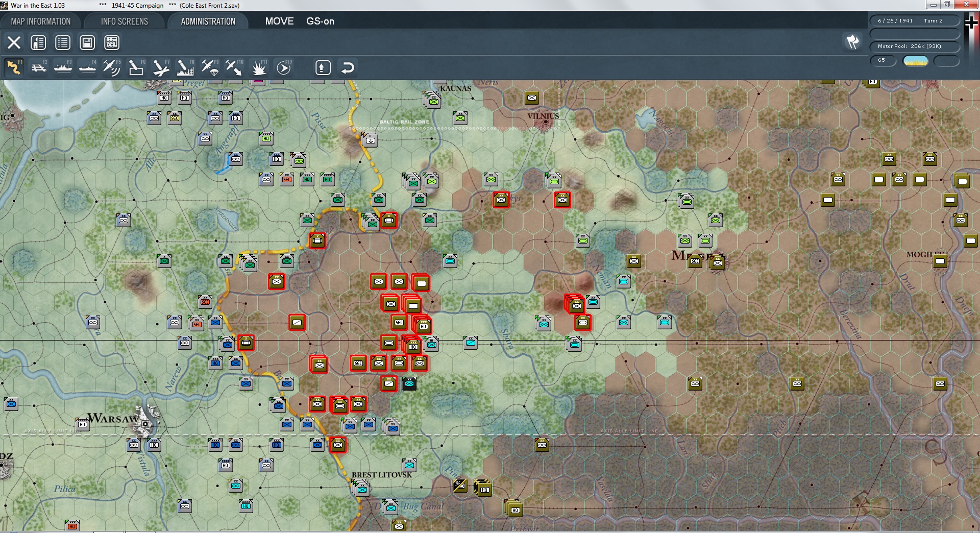This screenshot has height=533, width=980.
Task: Select Air transport mode (F9 parachute icon)
Action: click(210, 67)
